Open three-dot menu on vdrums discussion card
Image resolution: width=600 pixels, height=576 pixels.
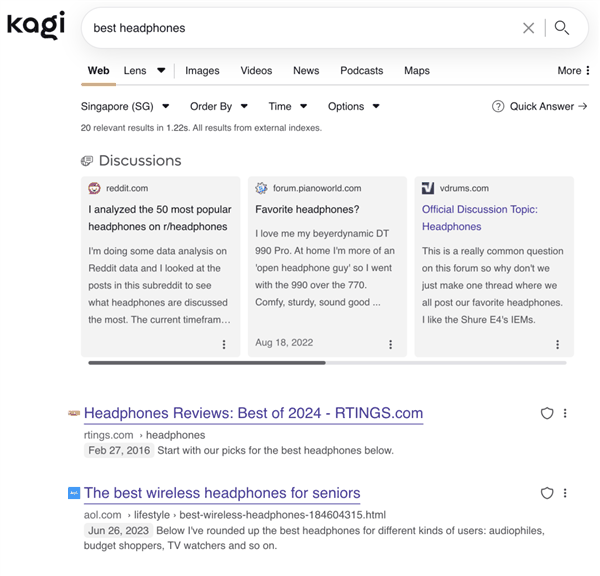pos(557,344)
